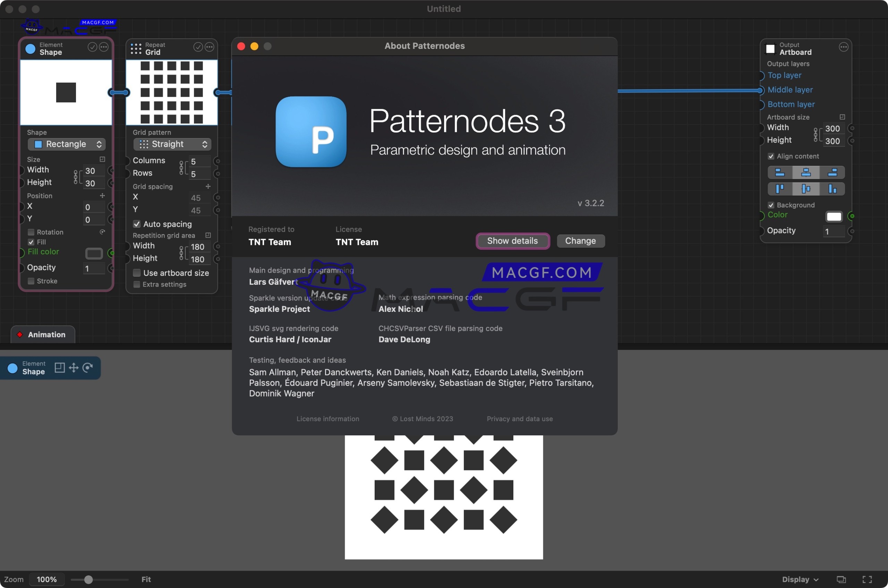Viewport: 888px width, 588px height.
Task: Toggle the Stroke checkbox in Shape node
Action: pos(31,281)
